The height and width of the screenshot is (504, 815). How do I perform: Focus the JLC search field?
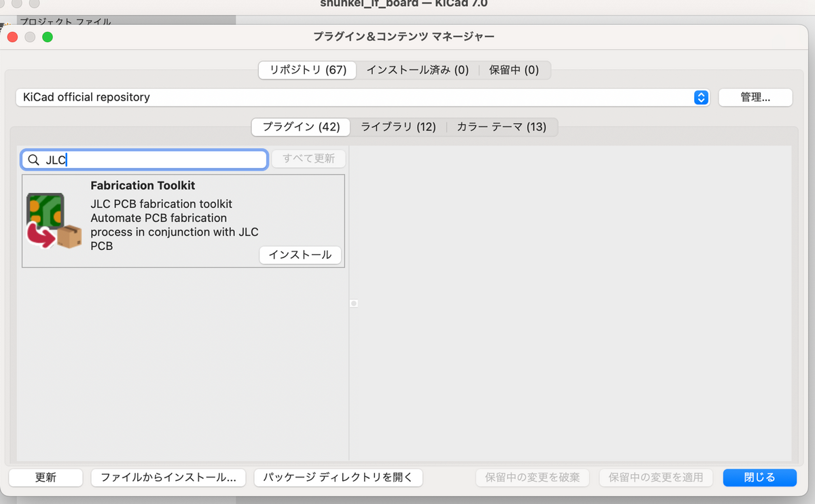click(145, 160)
